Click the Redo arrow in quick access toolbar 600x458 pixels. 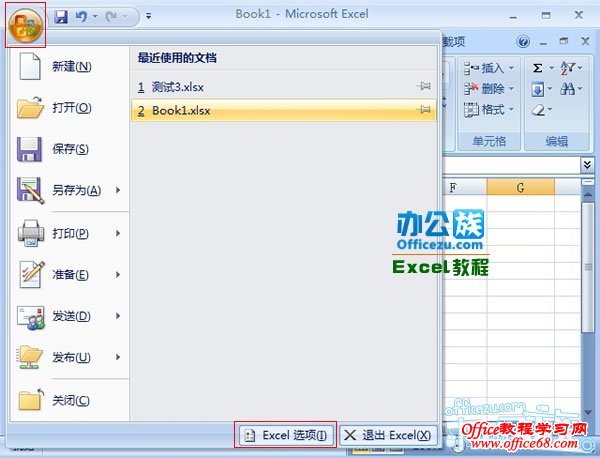111,16
